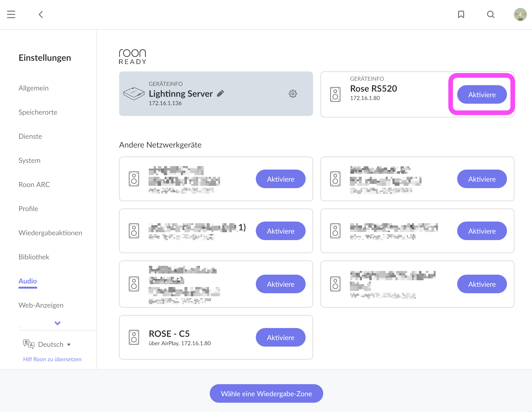Click the Lightning Server device name
532x412 pixels.
[181, 94]
